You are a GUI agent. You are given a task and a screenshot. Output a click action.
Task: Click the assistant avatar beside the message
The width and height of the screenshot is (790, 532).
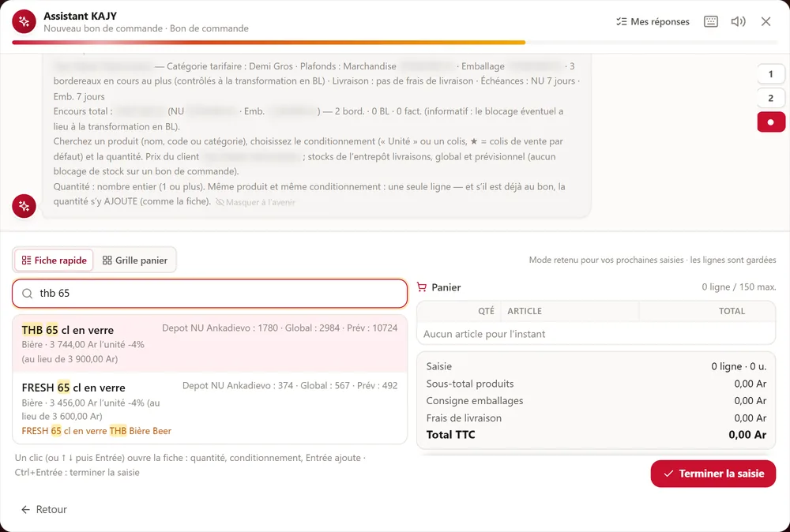[24, 206]
